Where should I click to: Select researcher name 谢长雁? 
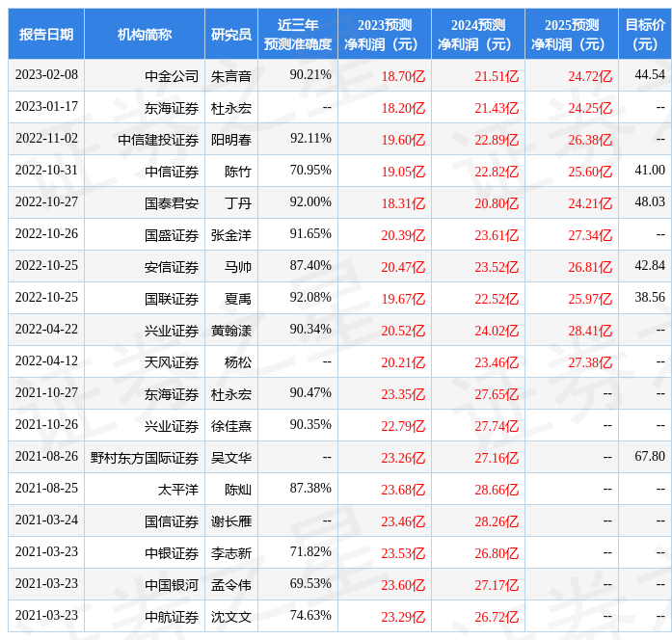tap(231, 521)
